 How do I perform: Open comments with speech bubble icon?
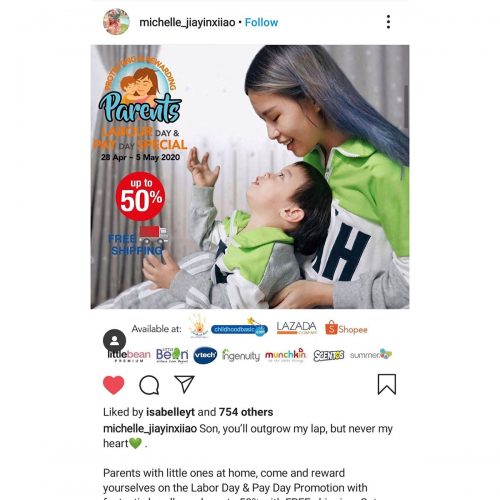click(149, 385)
